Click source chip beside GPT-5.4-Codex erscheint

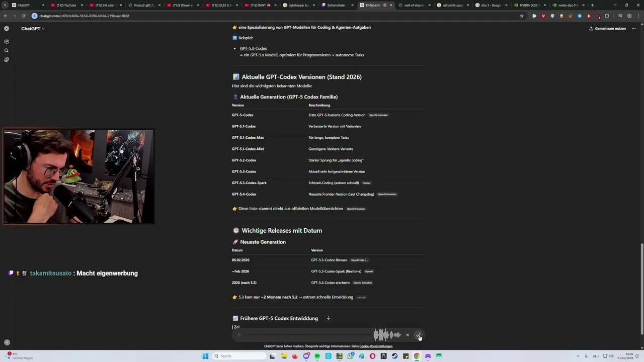pyautogui.click(x=363, y=283)
